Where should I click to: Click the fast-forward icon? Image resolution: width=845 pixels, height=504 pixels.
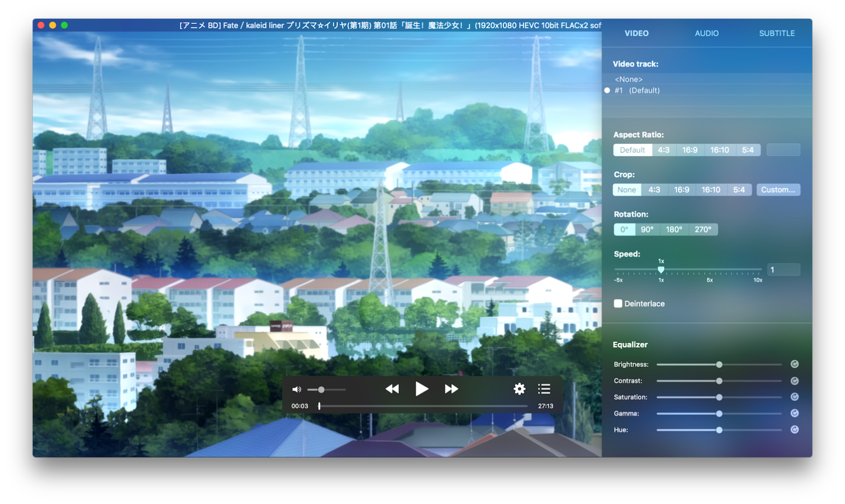pos(451,389)
